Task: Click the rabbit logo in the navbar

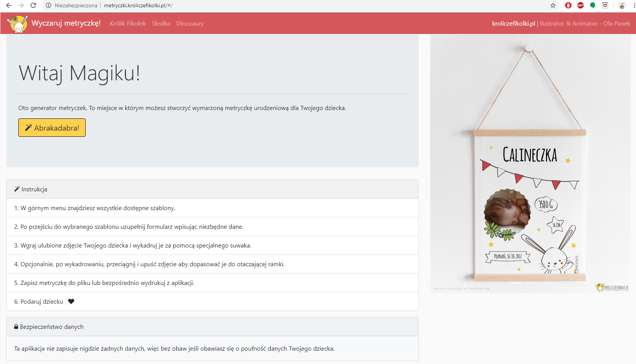Action: coord(17,24)
